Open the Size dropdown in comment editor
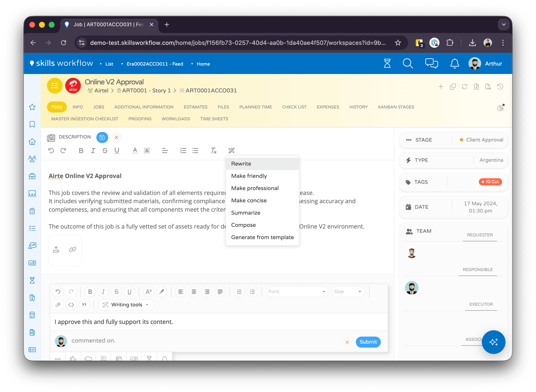536x392 pixels. tap(348, 292)
